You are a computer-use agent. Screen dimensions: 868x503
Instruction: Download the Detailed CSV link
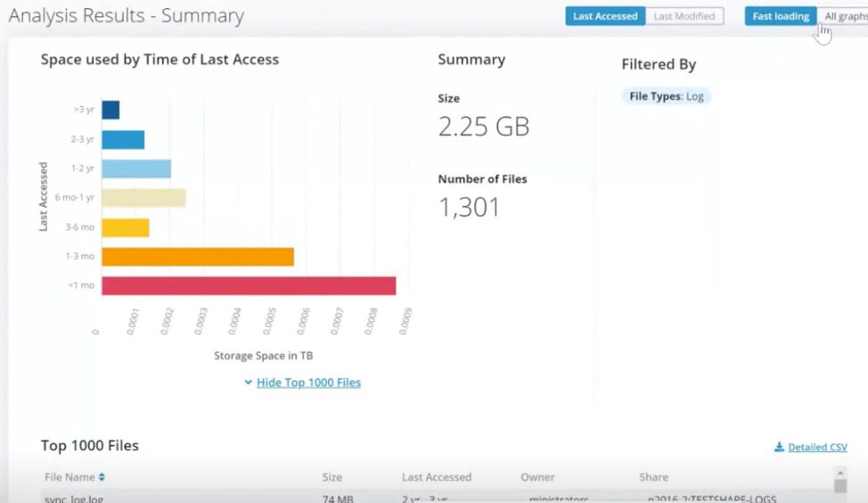[817, 447]
